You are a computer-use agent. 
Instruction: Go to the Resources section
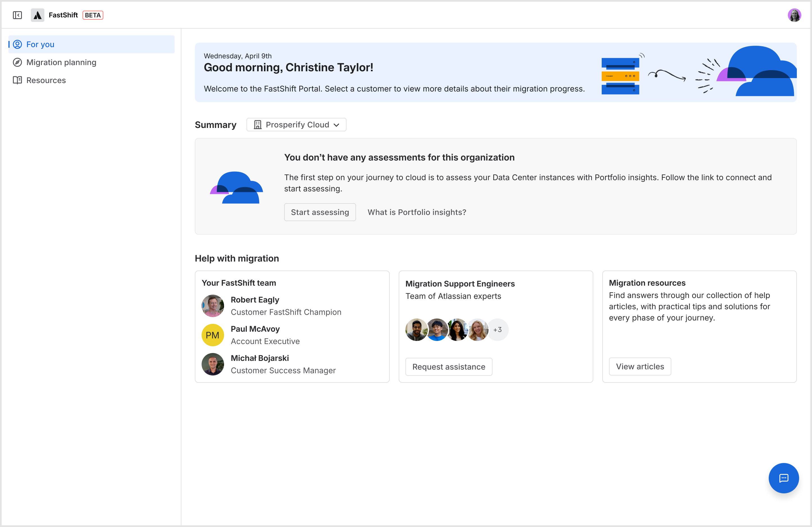[46, 80]
